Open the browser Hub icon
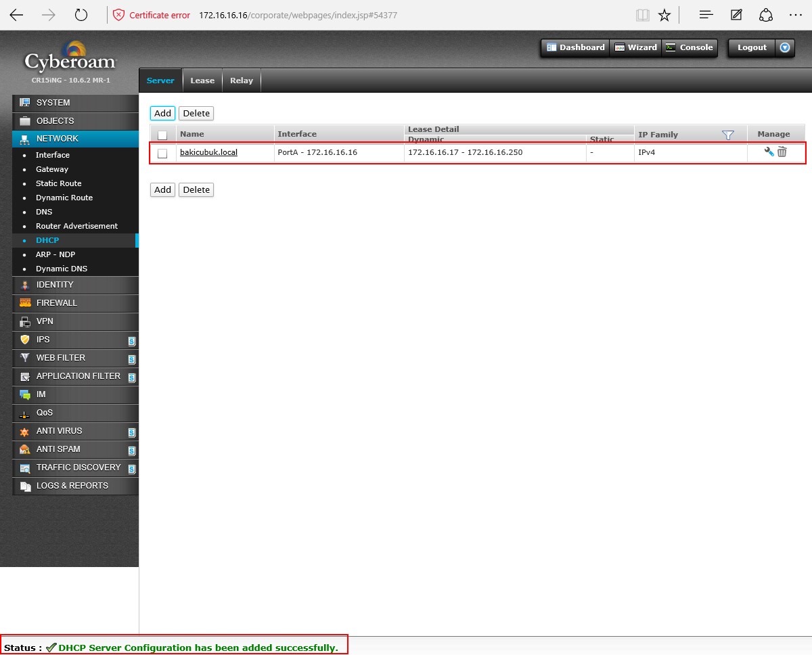 706,15
